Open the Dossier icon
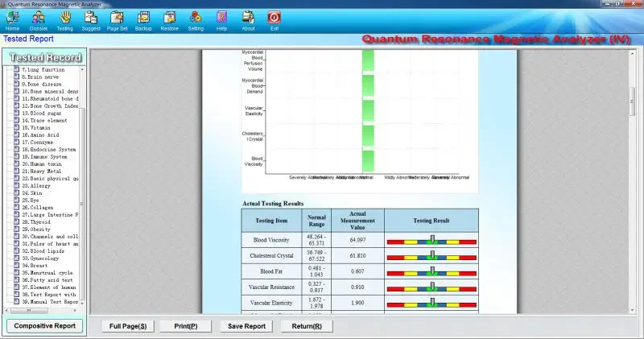The height and width of the screenshot is (339, 644). point(39,21)
